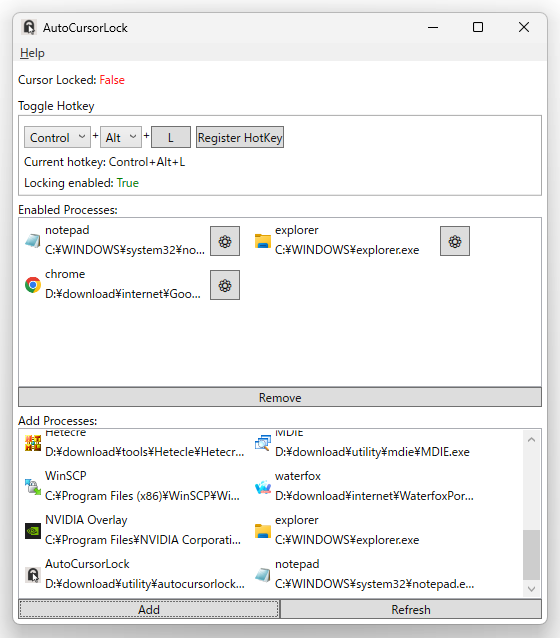Click the notepad icon in Add Processes
Screen dimensions: 560x638
pyautogui.click(x=262, y=575)
